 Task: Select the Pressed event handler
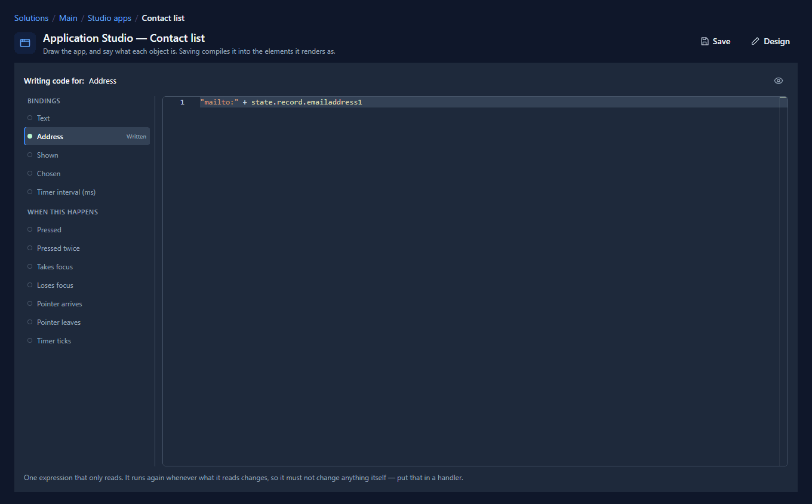(x=87, y=230)
